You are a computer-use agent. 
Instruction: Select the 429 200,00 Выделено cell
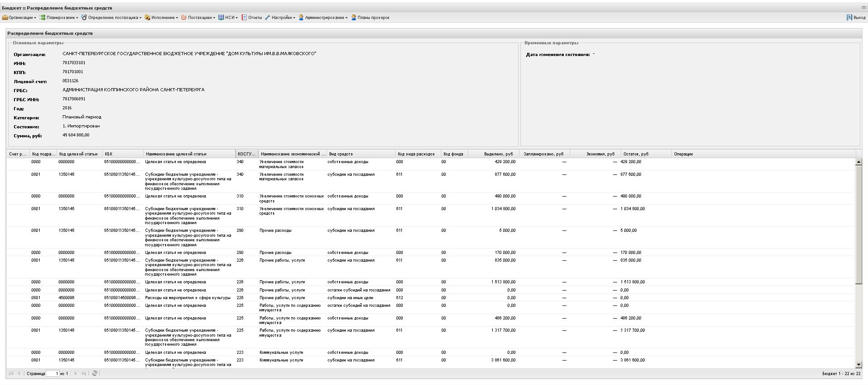pos(505,162)
